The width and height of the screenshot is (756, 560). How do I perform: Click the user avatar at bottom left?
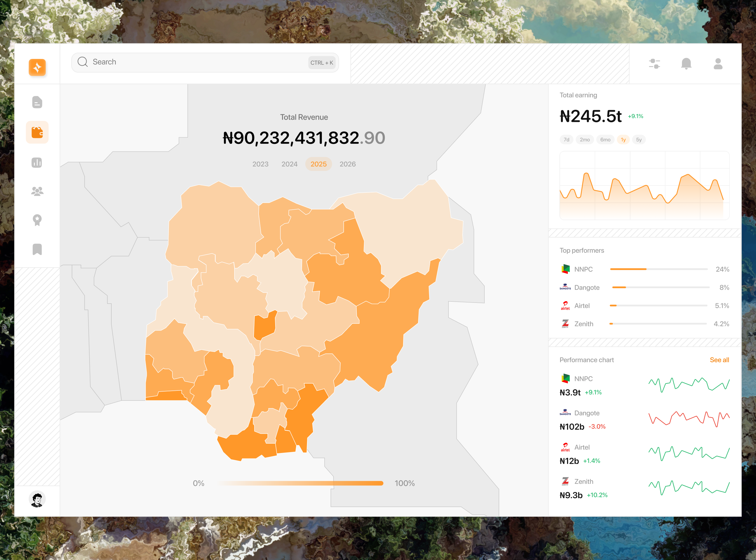[37, 499]
